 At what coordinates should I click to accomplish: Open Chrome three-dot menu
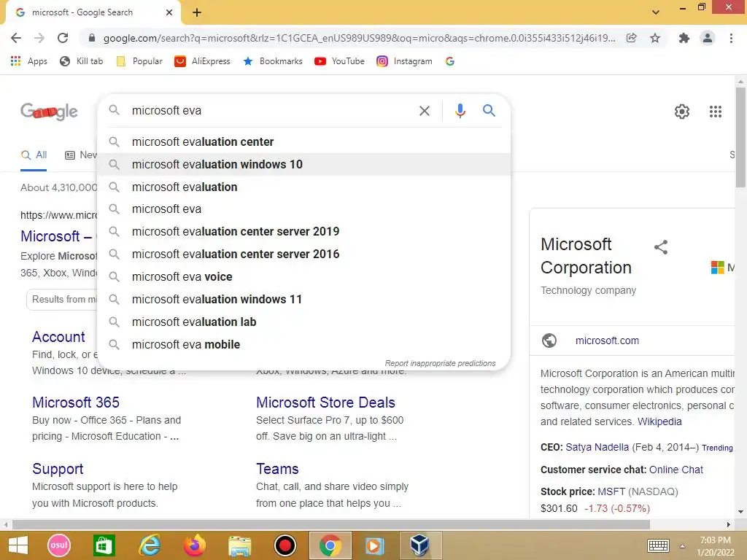point(731,38)
